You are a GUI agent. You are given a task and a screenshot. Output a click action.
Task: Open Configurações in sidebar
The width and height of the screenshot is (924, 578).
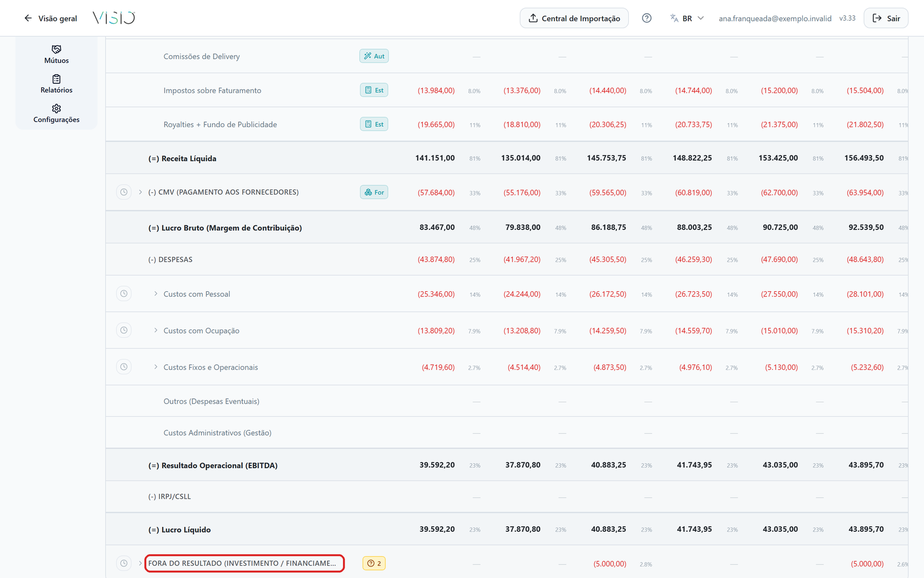pos(57,113)
